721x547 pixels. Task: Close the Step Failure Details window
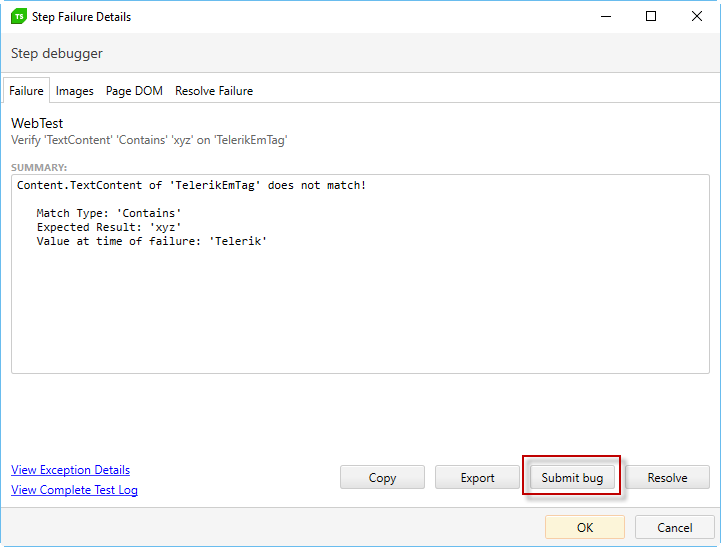(x=697, y=17)
